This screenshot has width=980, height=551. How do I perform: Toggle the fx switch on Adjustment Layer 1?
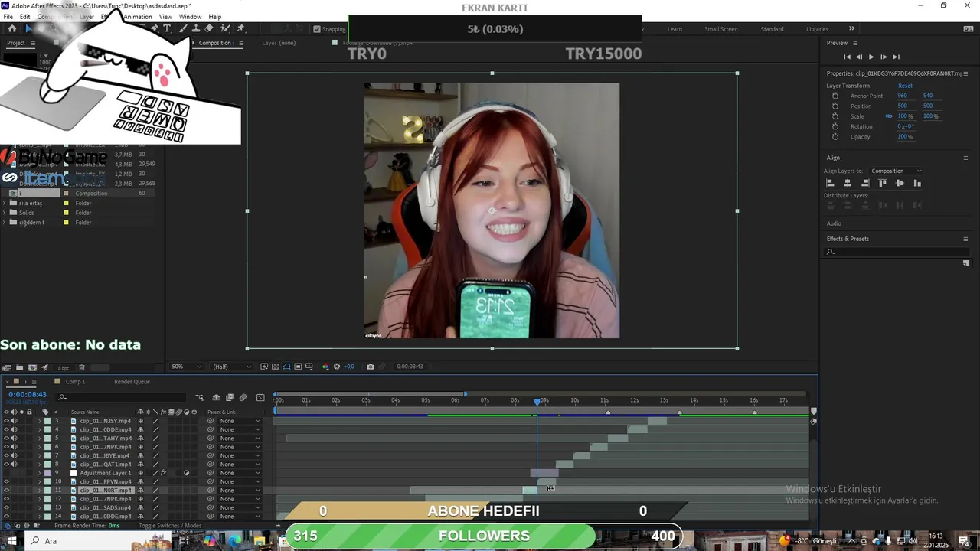pos(163,473)
